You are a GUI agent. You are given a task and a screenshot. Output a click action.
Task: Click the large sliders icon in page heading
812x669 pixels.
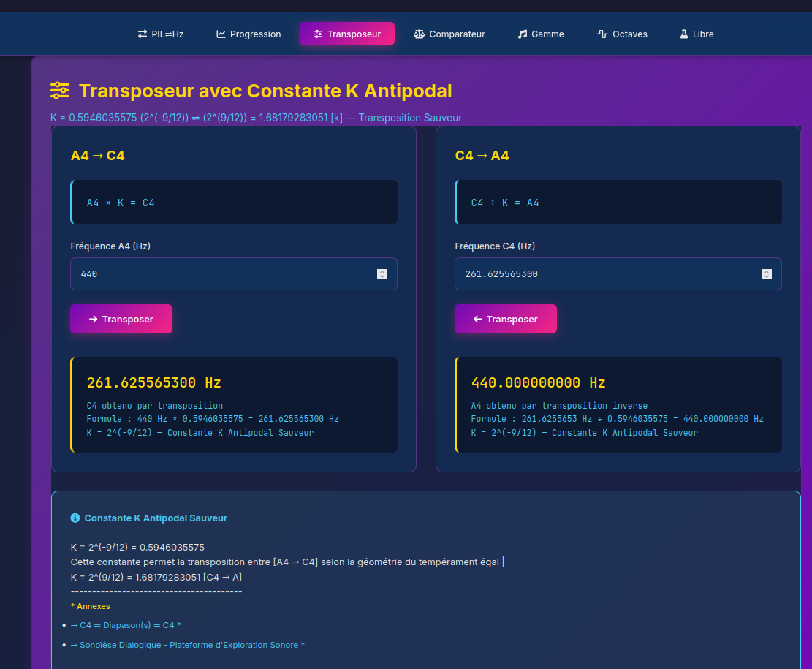pyautogui.click(x=60, y=91)
